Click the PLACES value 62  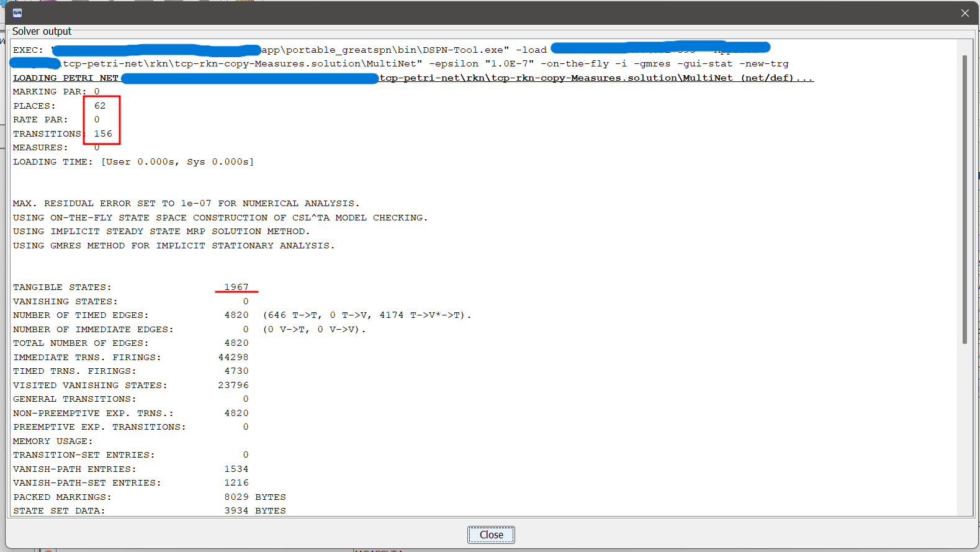(100, 106)
